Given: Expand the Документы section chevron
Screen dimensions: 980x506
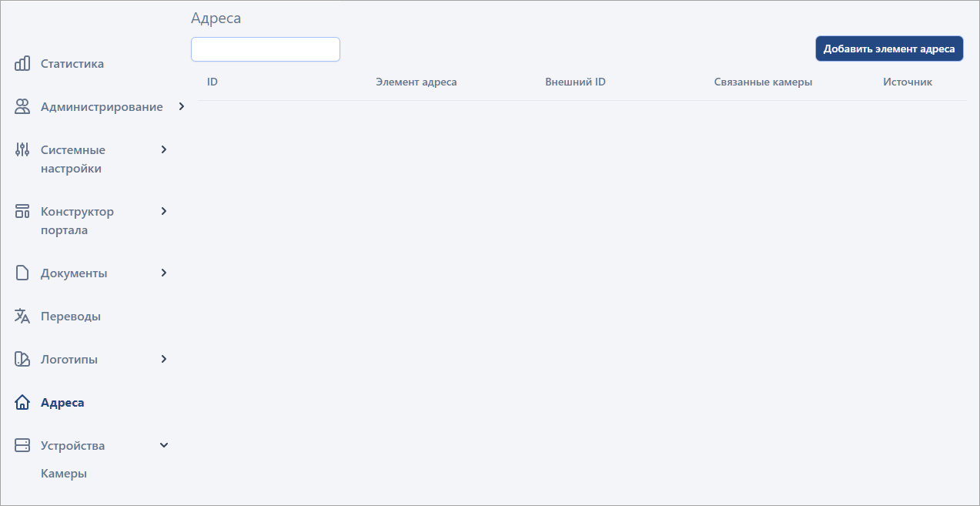Looking at the screenshot, I should (x=163, y=273).
